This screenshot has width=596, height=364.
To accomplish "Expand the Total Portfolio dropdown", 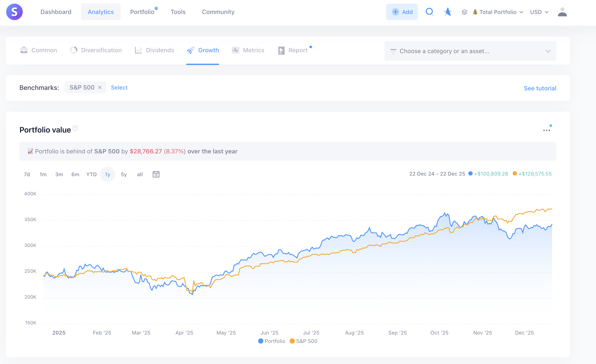I will tap(498, 12).
